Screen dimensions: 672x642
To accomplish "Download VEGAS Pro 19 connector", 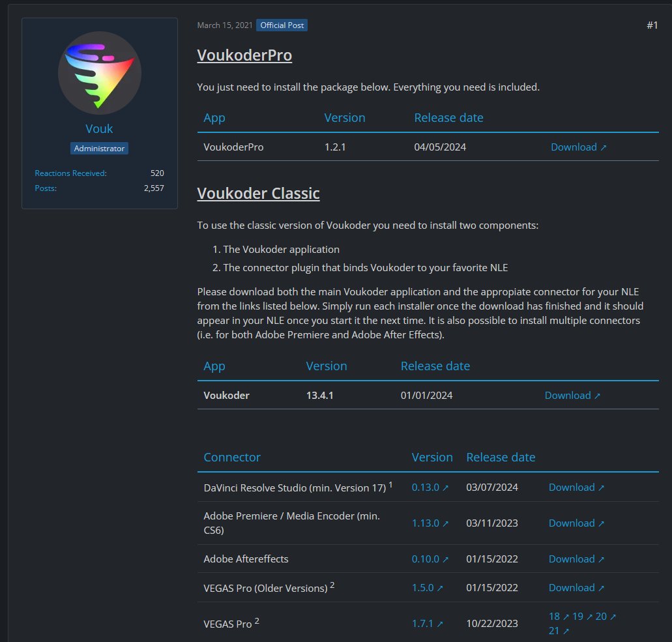I will pyautogui.click(x=583, y=617).
